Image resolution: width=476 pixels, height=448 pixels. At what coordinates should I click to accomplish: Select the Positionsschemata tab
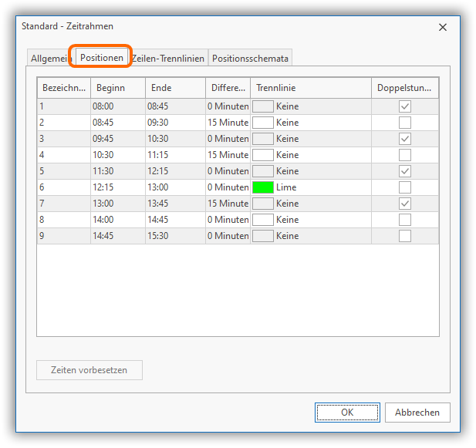click(250, 59)
